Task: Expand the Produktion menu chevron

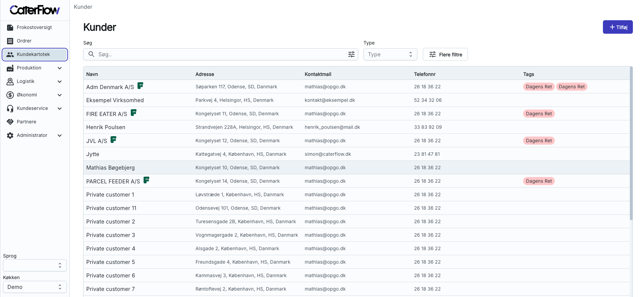Action: point(60,68)
